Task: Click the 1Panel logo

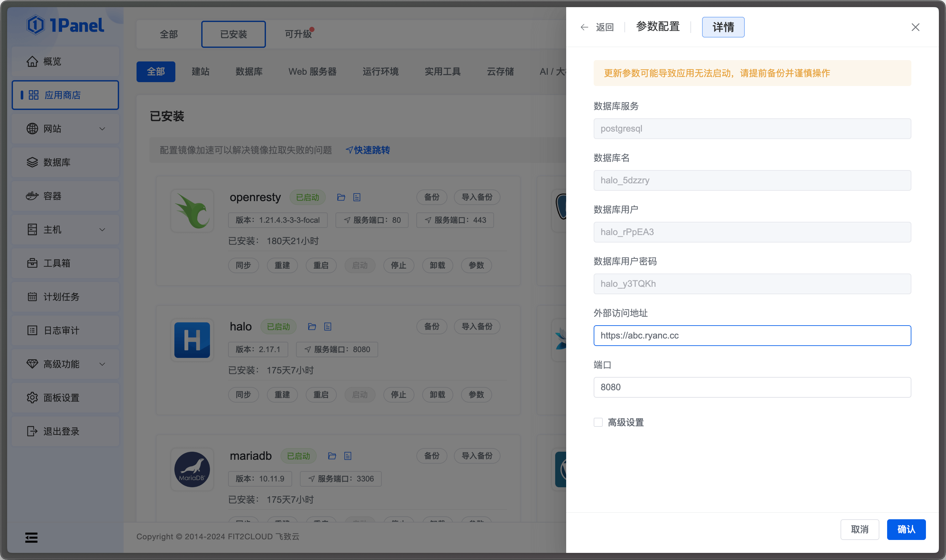Action: coord(65,26)
